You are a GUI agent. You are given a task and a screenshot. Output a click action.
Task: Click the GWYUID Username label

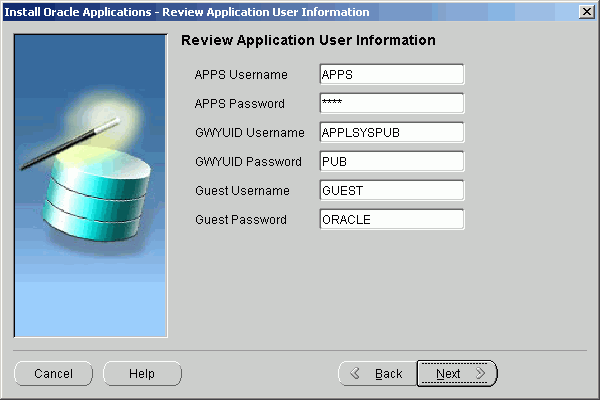[250, 133]
